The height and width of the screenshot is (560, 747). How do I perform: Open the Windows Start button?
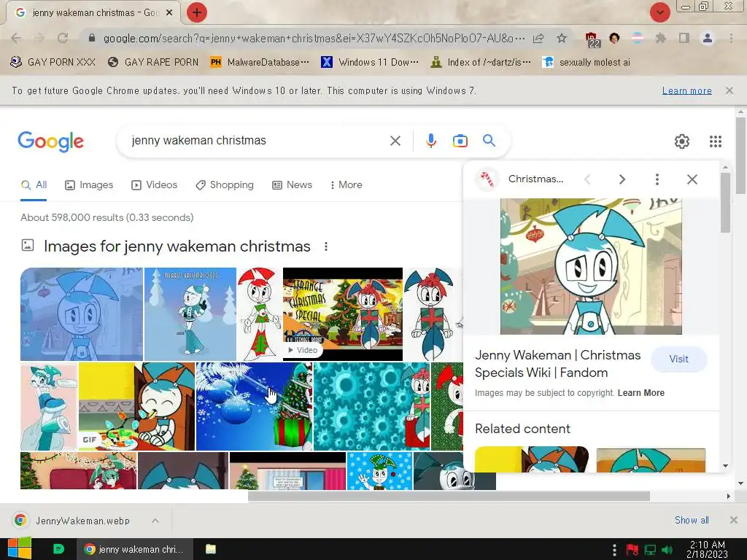click(x=19, y=549)
